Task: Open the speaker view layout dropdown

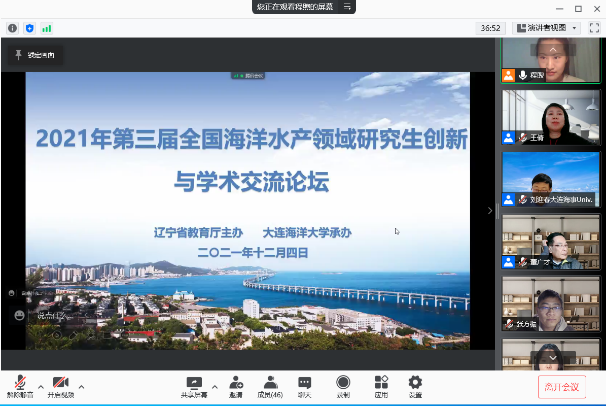Action: [546, 28]
